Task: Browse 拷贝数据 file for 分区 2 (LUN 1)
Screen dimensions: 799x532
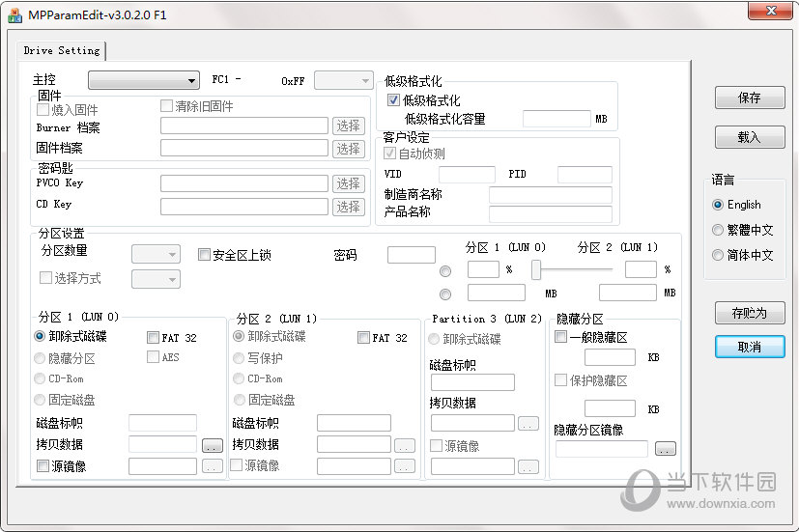Action: [x=405, y=445]
